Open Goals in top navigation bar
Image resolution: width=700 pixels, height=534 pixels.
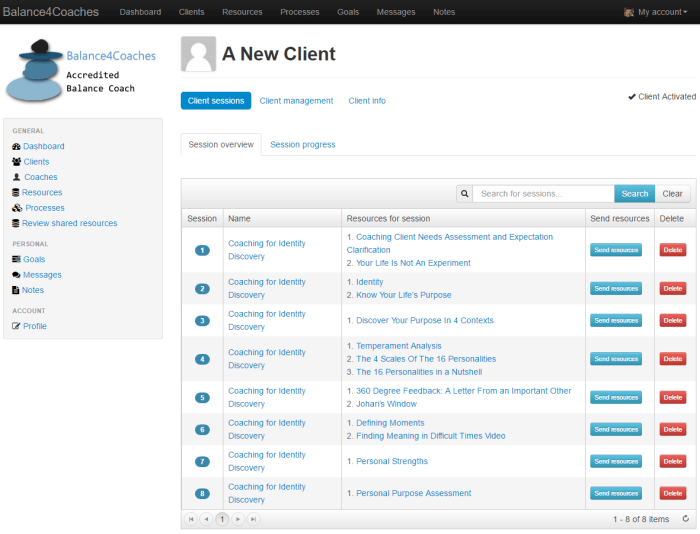pos(348,12)
